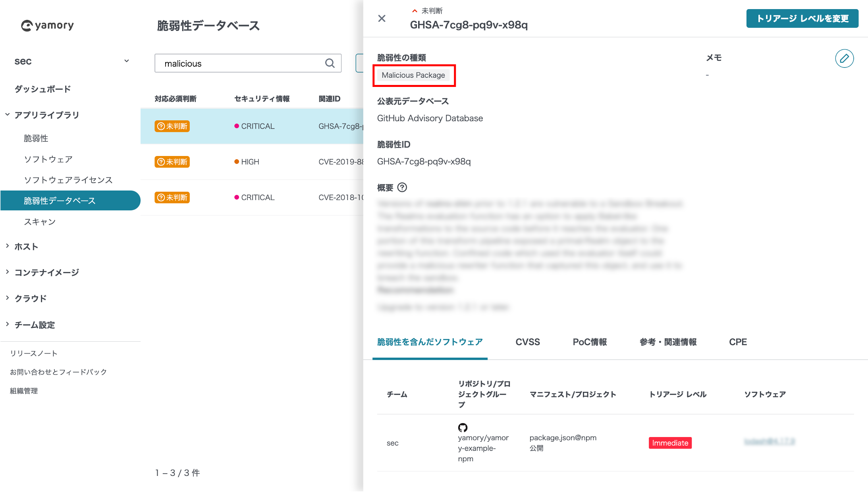Expand the チーム設定 section
Screen dimensions: 868x493
click(35, 325)
